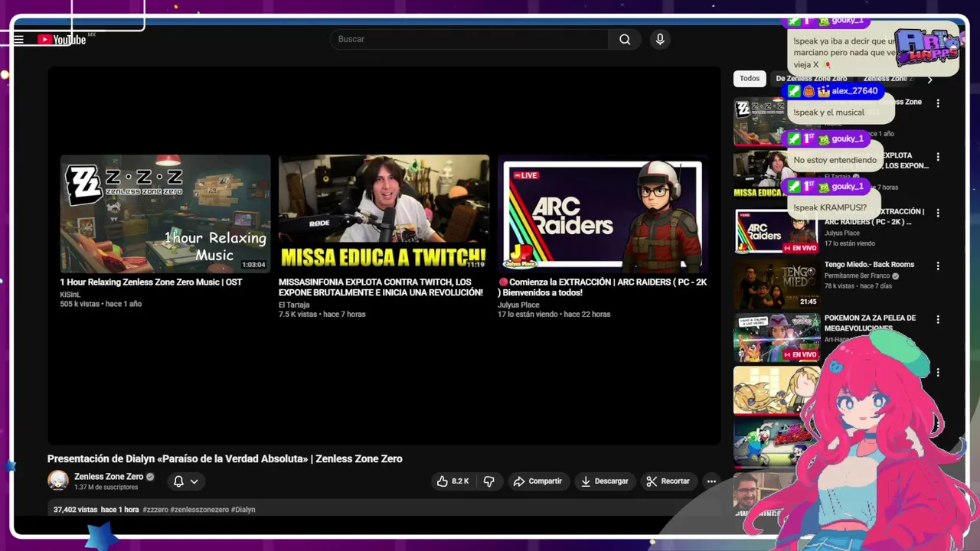This screenshot has width=980, height=551.
Task: Open title 'Comienza la EXTRACCIÓN | ARC RAIDERS'
Action: (x=603, y=288)
